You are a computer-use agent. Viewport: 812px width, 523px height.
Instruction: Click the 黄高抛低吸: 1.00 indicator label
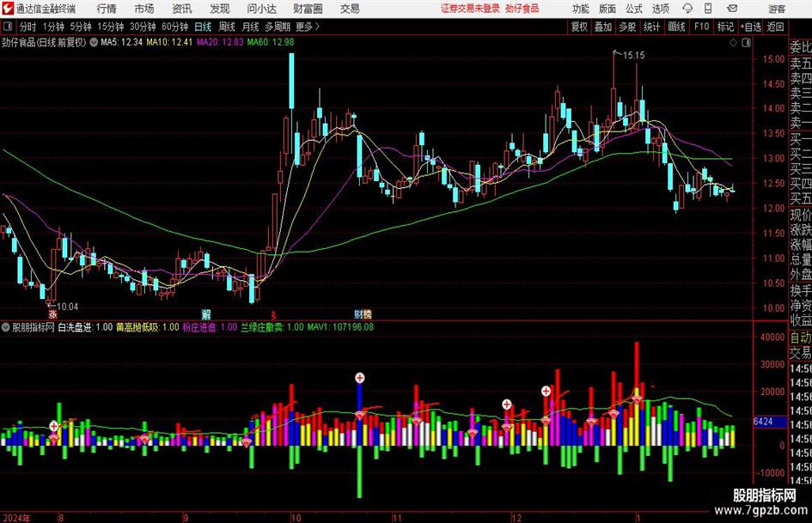[x=148, y=327]
